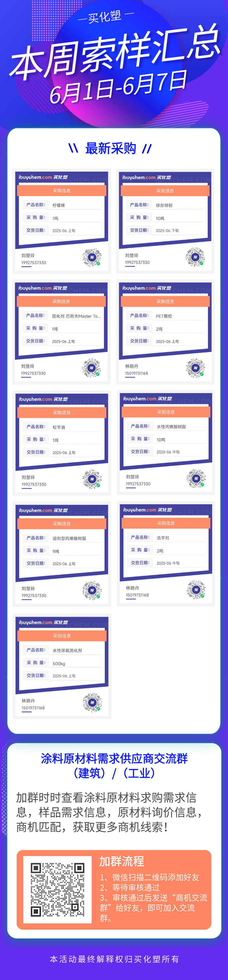The width and height of the screenshot is (228, 980).
Task: Click the 最新采购 section heading
Action: (x=110, y=149)
